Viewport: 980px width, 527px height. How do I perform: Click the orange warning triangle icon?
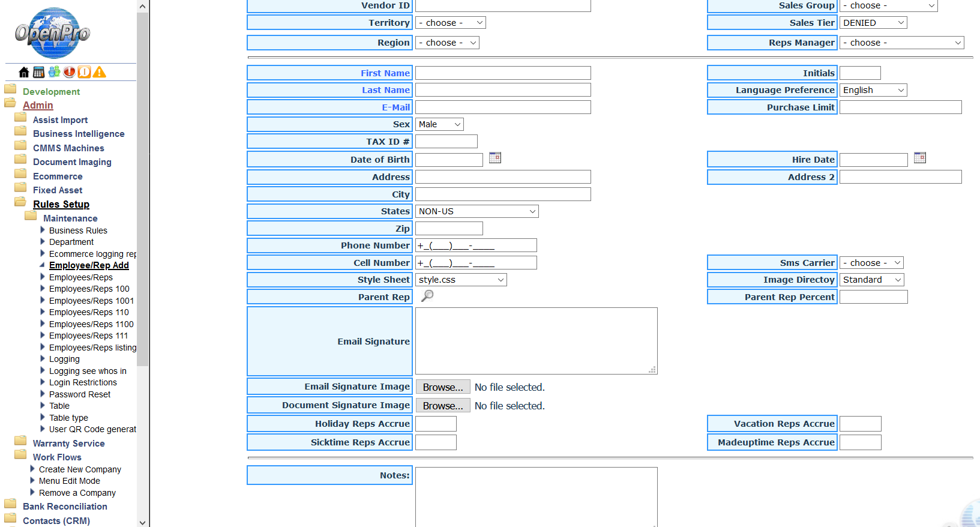[100, 72]
